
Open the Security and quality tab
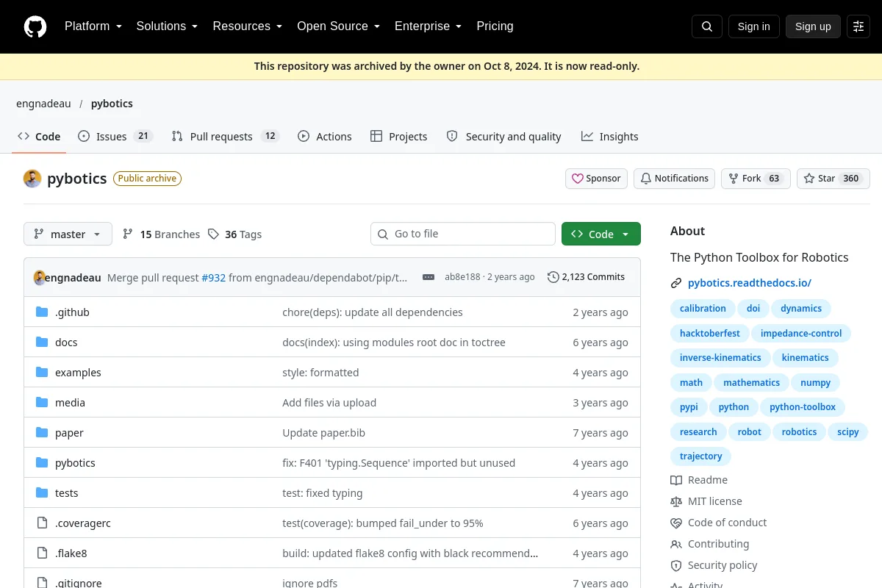pos(504,137)
